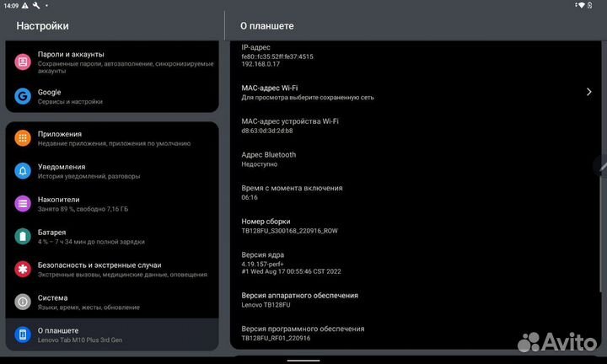Tap Версия ядра kernel version entry

[x=416, y=263]
